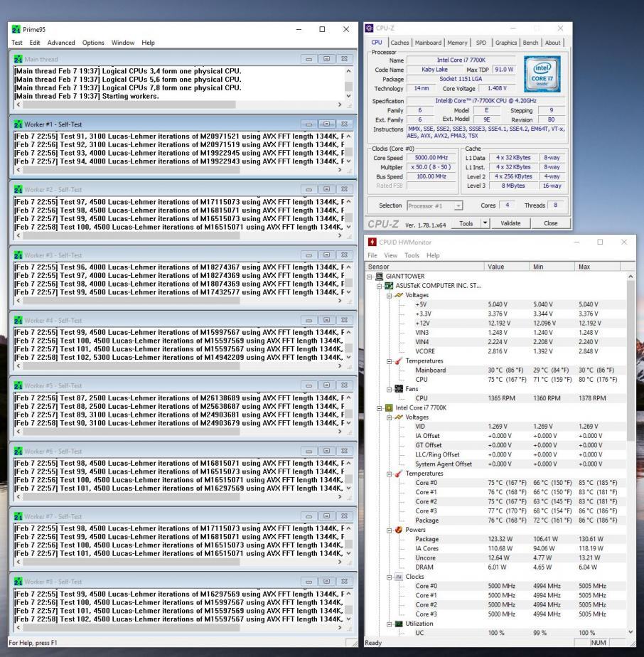
Task: Click the CPUID HWMonitor title bar icon
Action: (372, 242)
